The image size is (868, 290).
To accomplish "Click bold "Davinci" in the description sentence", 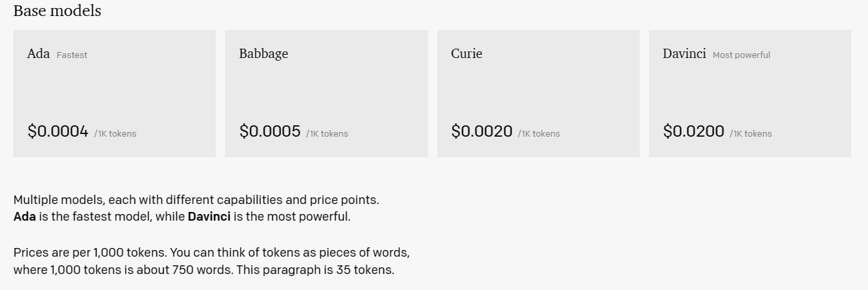I will click(209, 217).
